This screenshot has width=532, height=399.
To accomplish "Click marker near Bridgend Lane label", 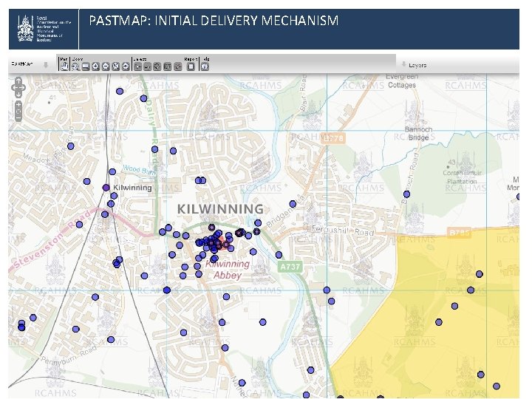I will 293,204.
